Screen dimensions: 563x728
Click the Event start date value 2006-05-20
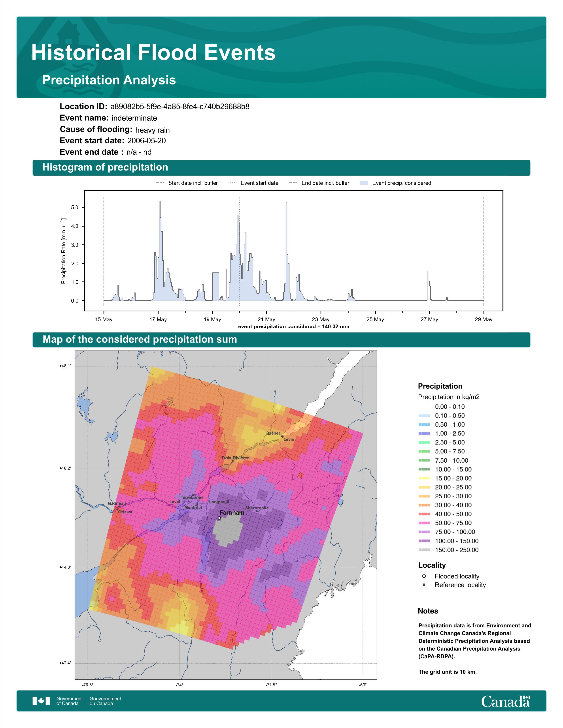pyautogui.click(x=146, y=141)
